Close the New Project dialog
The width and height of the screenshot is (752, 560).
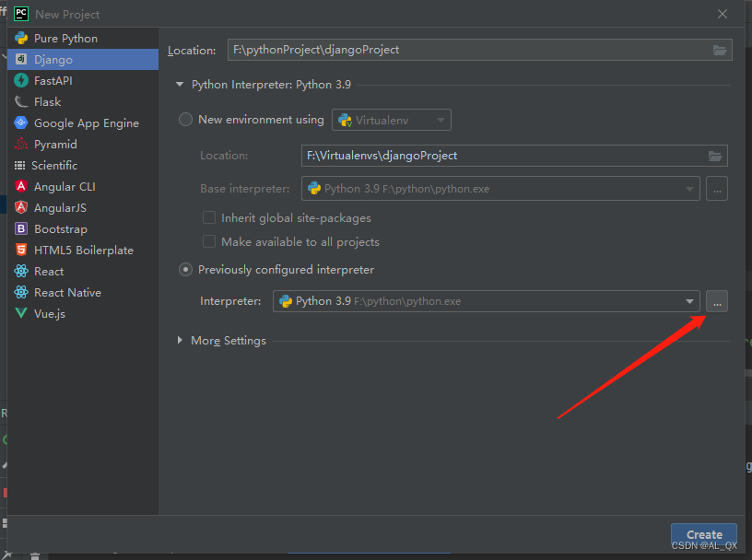(x=723, y=14)
